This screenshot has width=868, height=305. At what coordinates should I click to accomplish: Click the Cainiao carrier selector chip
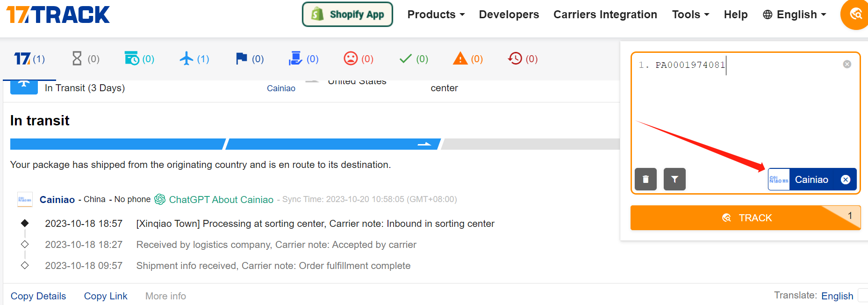(812, 179)
